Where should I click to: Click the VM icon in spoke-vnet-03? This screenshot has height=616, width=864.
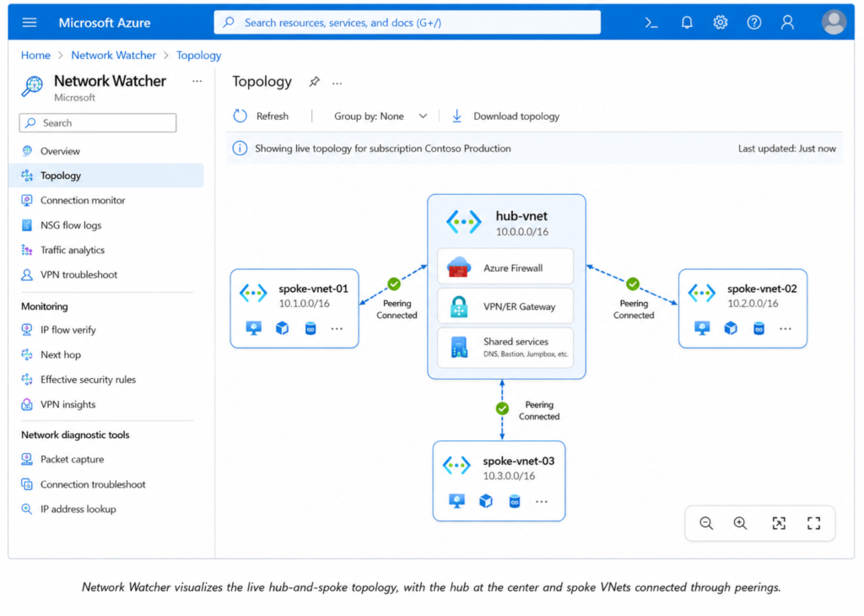pos(456,501)
